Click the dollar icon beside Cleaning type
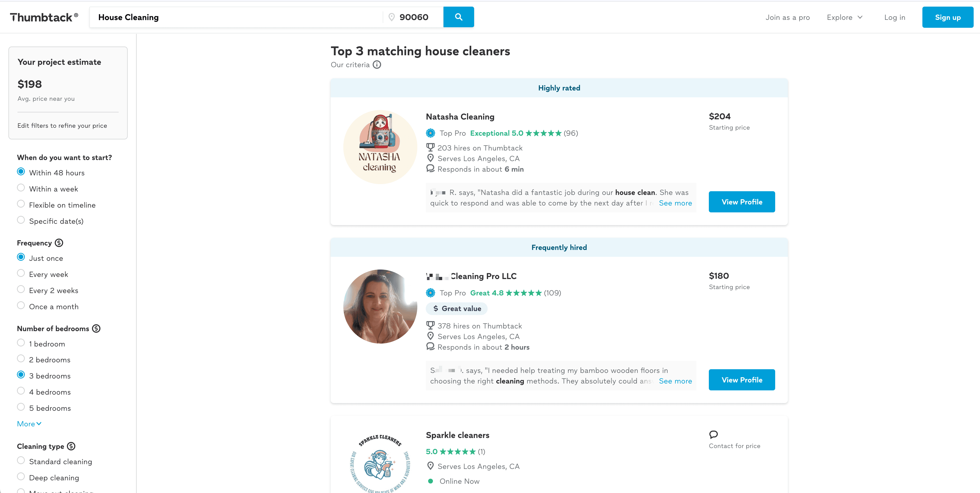This screenshot has height=493, width=980. point(71,446)
